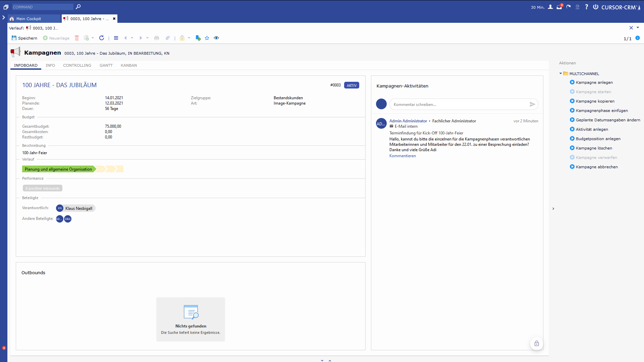644x362 pixels.
Task: Run the Kampagne kopieren action
Action: 595,101
